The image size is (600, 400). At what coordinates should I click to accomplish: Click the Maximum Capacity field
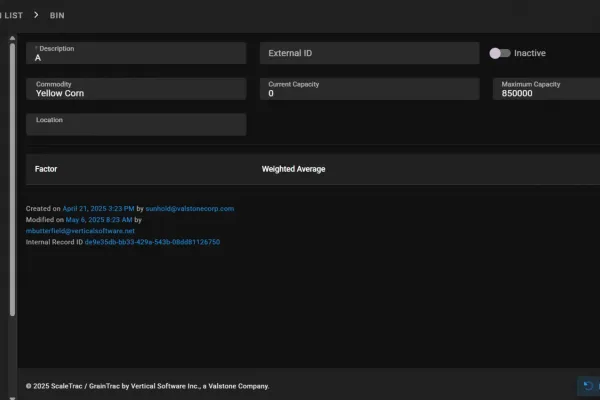[x=545, y=89]
